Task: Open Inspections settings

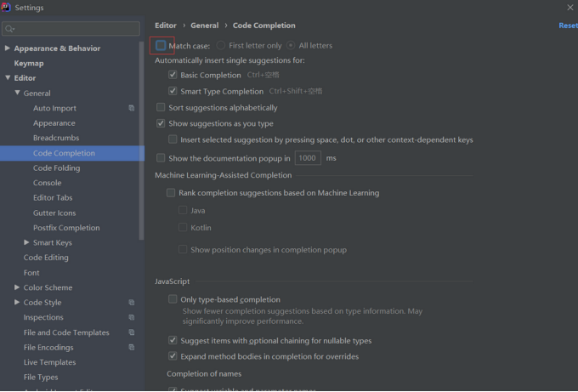Action: 43,317
